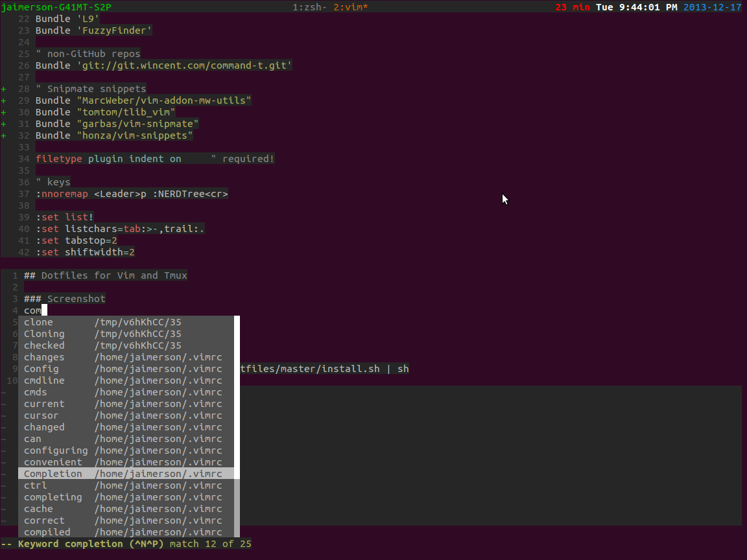Click ':set listchars=tab:>-,trail:.' line
This screenshot has width=747, height=560.
click(120, 229)
